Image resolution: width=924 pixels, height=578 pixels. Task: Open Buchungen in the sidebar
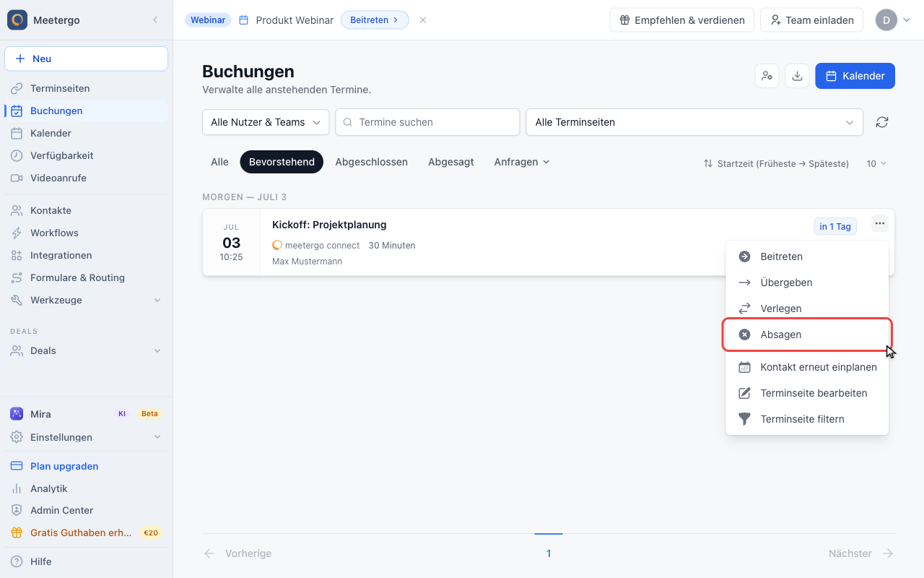coord(86,111)
